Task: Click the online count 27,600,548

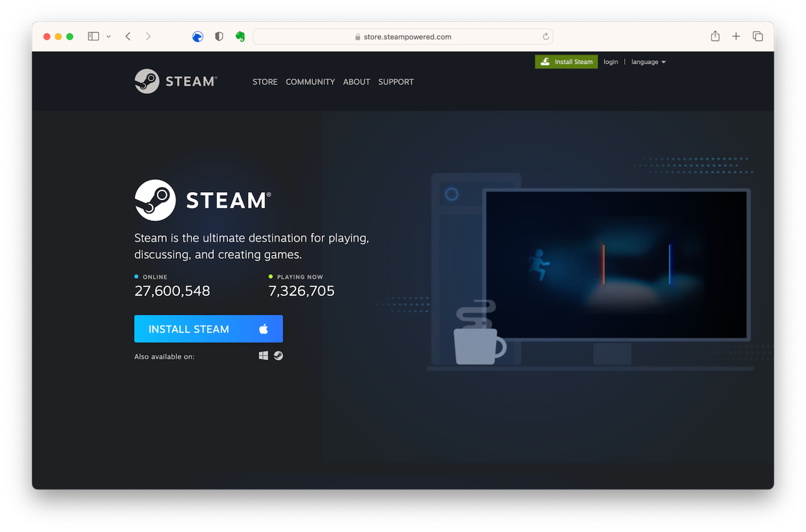Action: [173, 291]
